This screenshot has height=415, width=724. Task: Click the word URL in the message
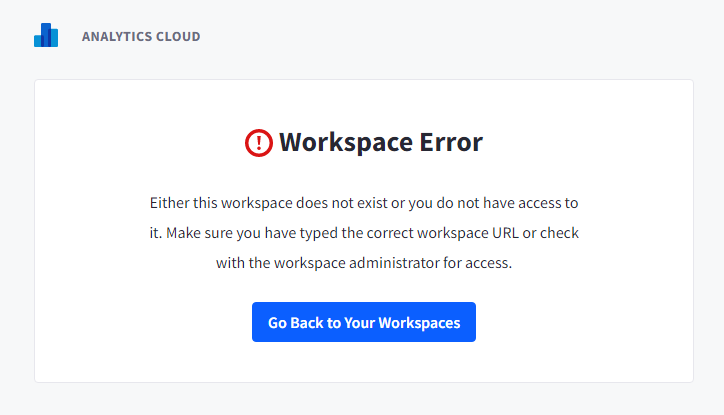[505, 233]
